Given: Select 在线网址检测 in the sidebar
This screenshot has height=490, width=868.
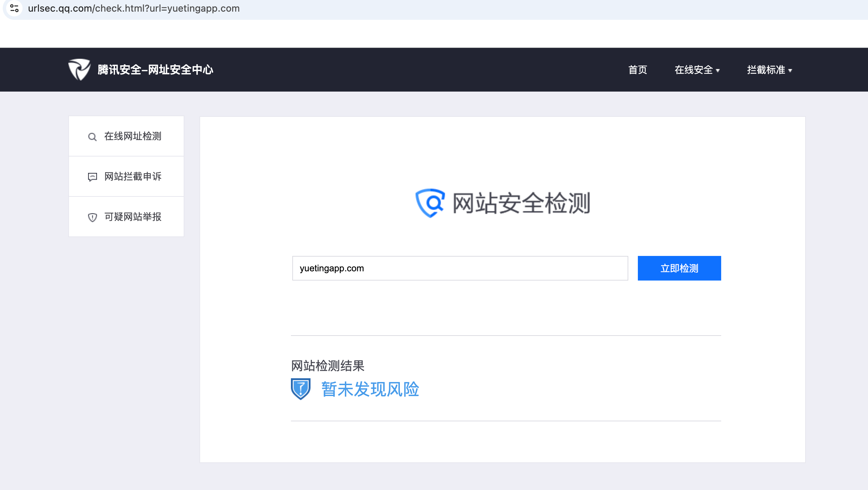Looking at the screenshot, I should 133,136.
